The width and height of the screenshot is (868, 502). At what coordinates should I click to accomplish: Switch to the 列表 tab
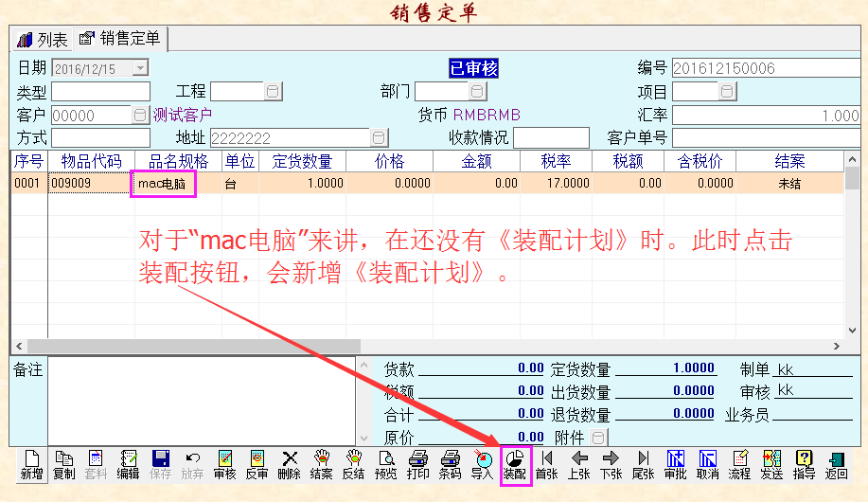pyautogui.click(x=43, y=40)
